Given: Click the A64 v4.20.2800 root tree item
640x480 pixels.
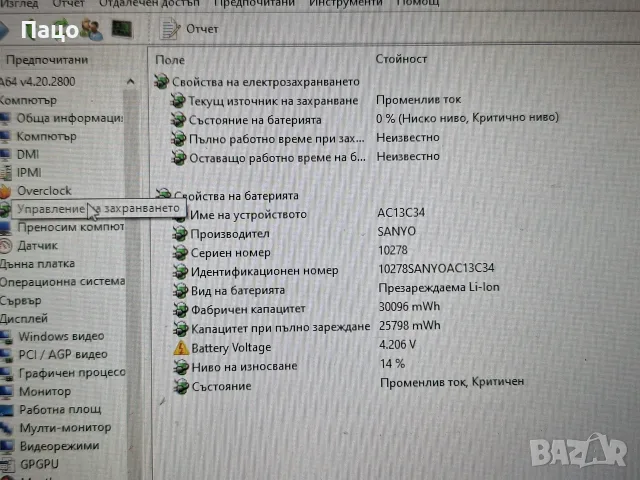Looking at the screenshot, I should [38, 82].
